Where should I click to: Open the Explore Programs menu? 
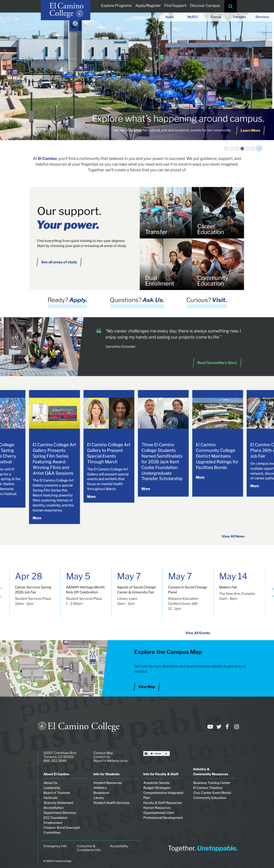[116, 6]
